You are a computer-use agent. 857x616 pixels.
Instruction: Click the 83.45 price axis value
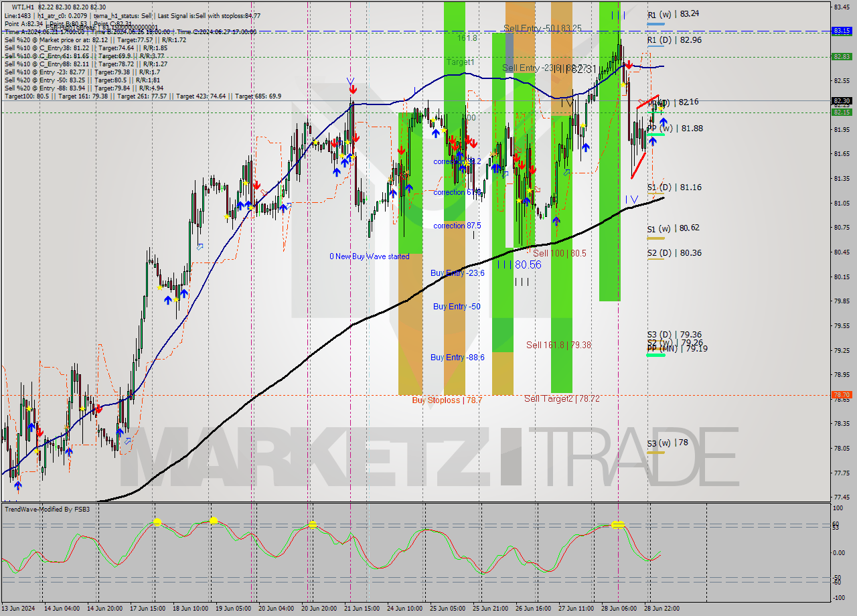(x=842, y=7)
